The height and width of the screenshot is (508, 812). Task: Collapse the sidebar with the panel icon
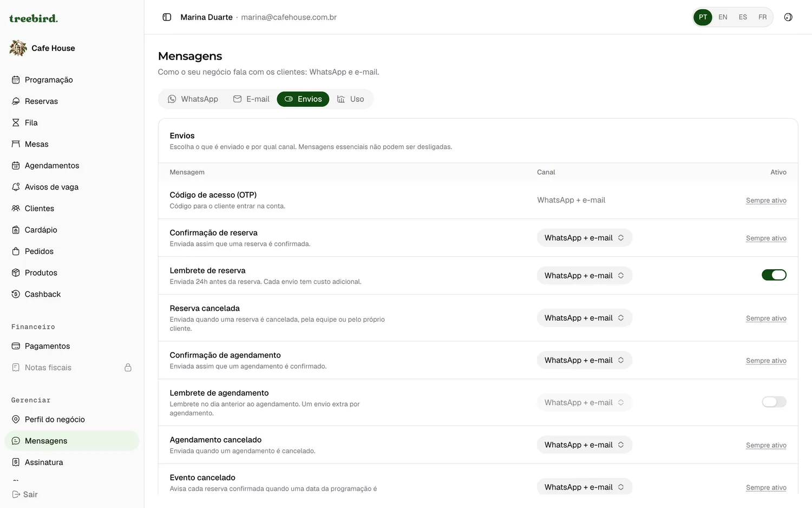pyautogui.click(x=167, y=17)
